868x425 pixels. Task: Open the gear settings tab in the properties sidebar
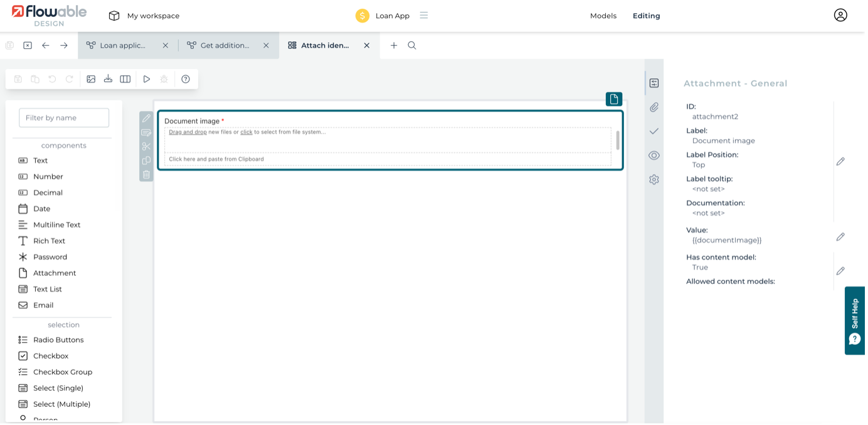(654, 180)
